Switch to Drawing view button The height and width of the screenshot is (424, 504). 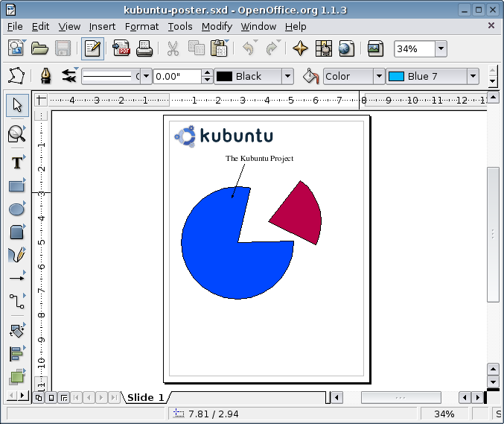39,398
